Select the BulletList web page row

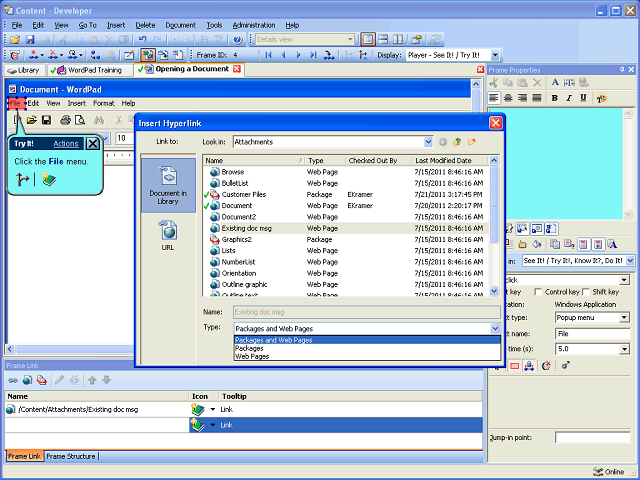[346, 183]
